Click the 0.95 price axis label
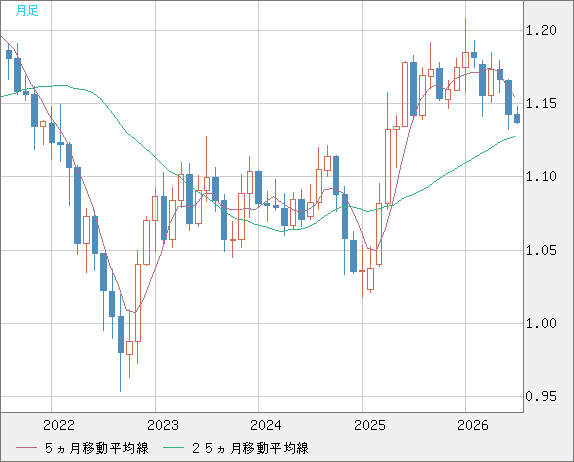 541,396
